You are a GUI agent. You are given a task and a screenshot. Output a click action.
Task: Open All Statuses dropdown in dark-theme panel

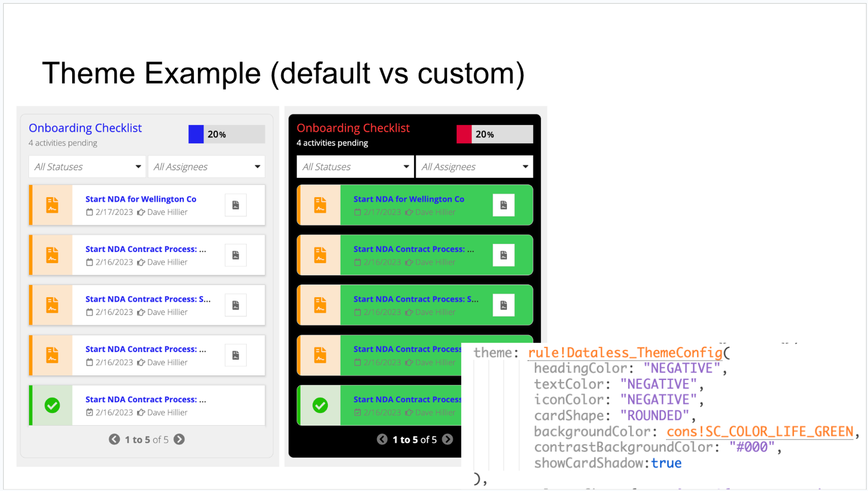tap(355, 167)
